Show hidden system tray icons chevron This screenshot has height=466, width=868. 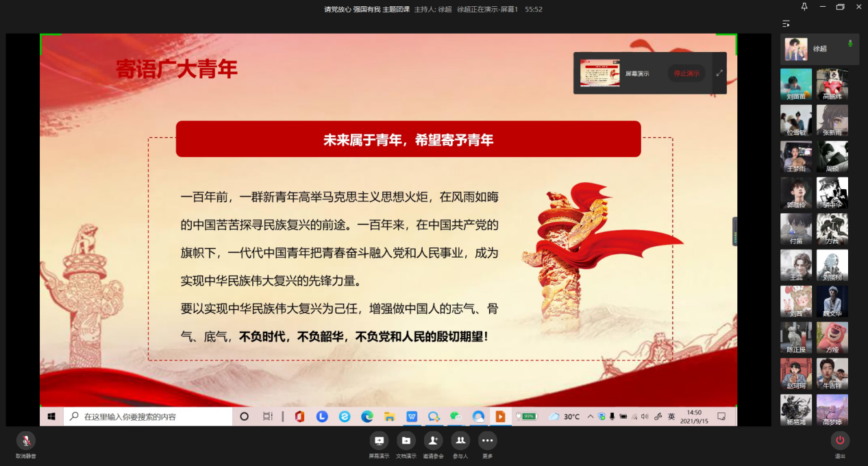click(590, 416)
